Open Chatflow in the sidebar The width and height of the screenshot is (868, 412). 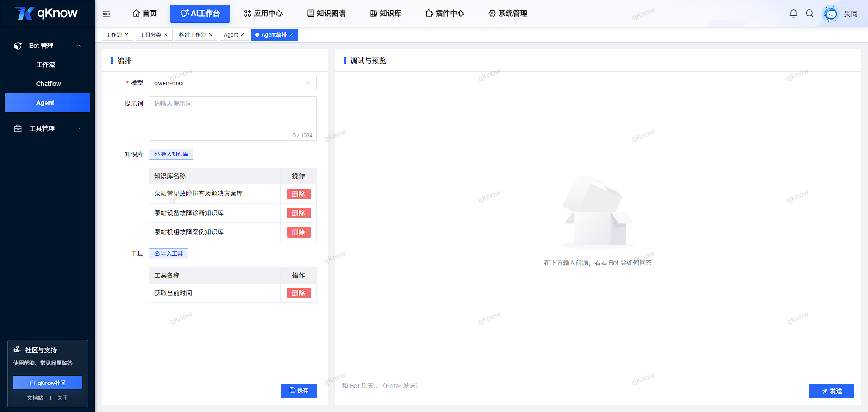click(48, 84)
